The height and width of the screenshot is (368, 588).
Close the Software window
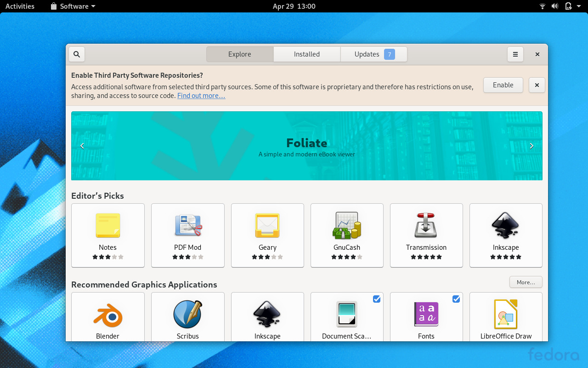[x=537, y=54]
